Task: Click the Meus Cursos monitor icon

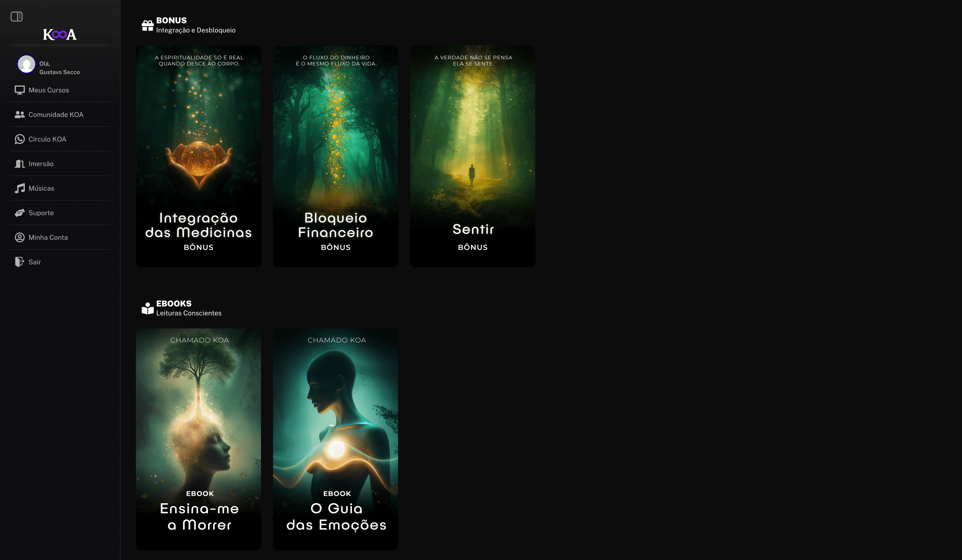Action: (20, 90)
